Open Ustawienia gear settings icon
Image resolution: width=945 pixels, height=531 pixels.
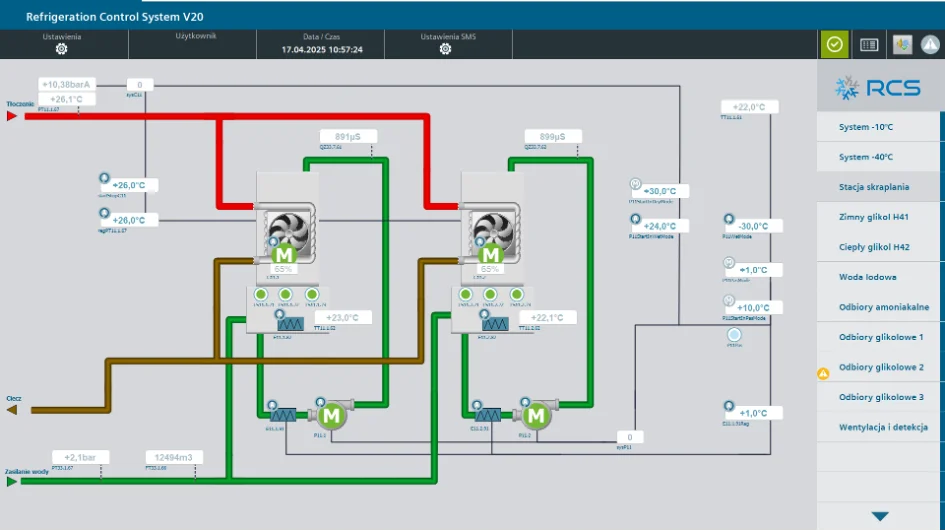(x=61, y=49)
